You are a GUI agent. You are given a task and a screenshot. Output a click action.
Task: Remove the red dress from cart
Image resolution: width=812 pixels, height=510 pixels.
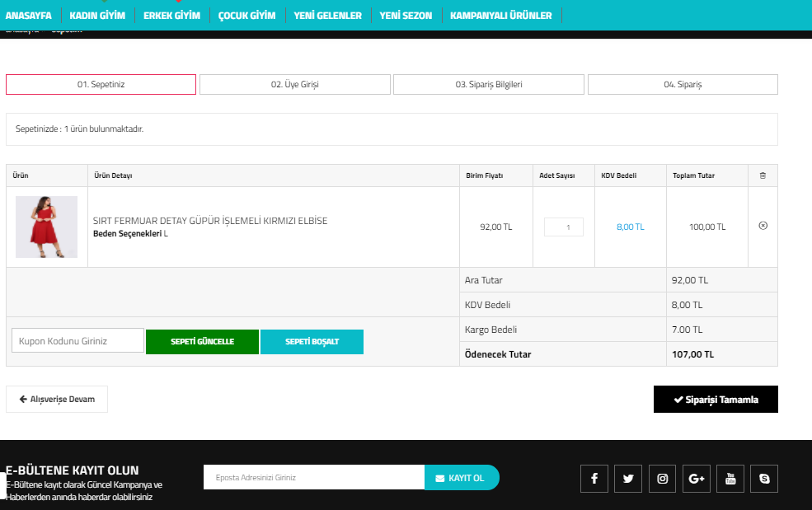click(763, 226)
